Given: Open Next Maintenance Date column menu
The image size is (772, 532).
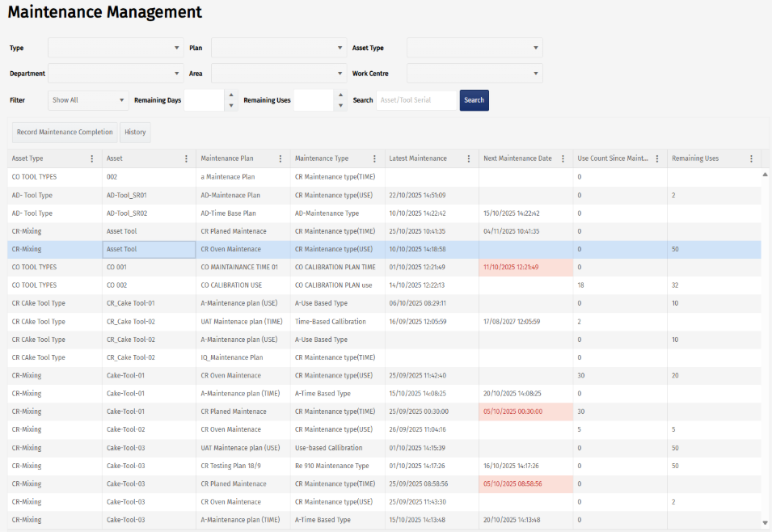Looking at the screenshot, I should pyautogui.click(x=563, y=158).
